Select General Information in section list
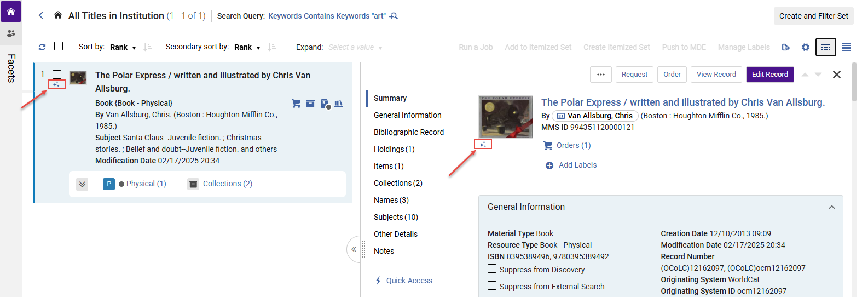 (408, 115)
